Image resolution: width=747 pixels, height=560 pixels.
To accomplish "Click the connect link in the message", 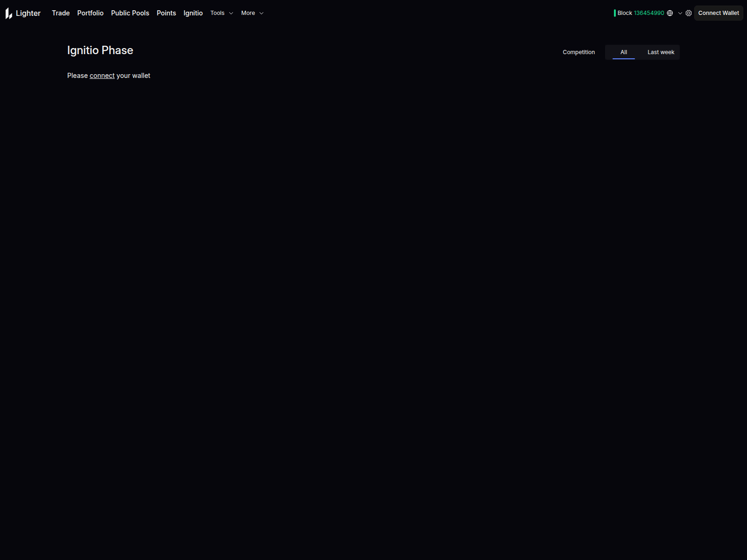I will [x=102, y=75].
